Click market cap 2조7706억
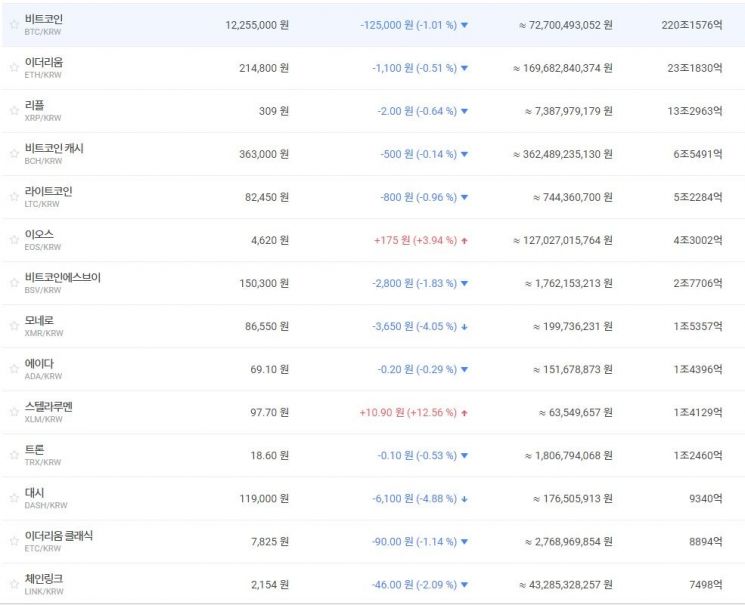 coord(697,284)
